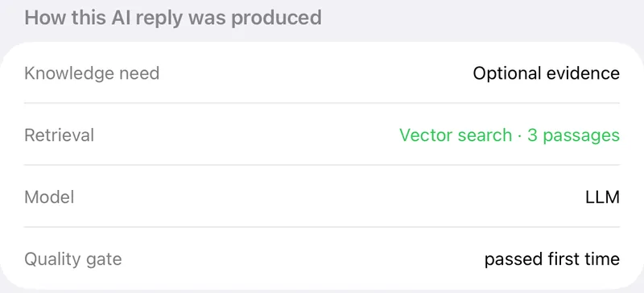Image resolution: width=644 pixels, height=293 pixels.
Task: Click the 'passed first time' value
Action: [x=552, y=259]
